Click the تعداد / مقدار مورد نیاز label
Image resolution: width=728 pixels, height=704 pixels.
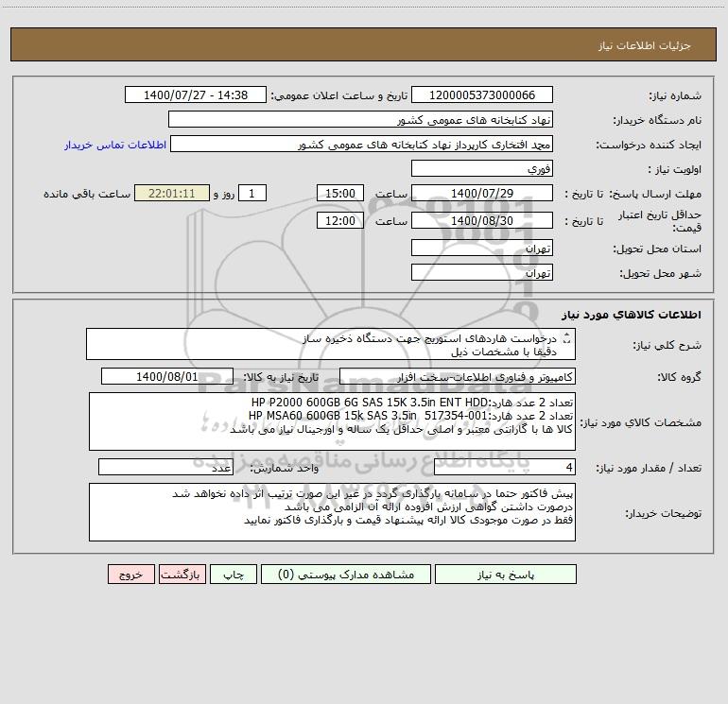tap(649, 469)
